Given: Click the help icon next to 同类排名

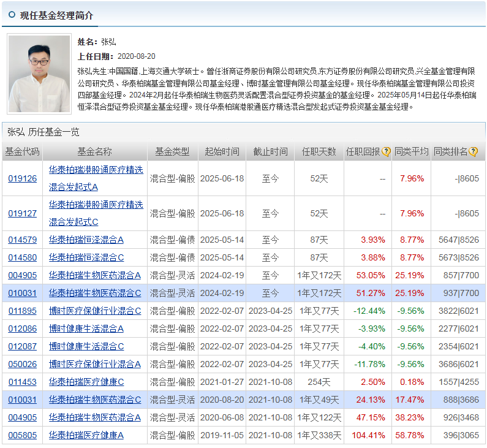Looking at the screenshot, I should [x=473, y=151].
